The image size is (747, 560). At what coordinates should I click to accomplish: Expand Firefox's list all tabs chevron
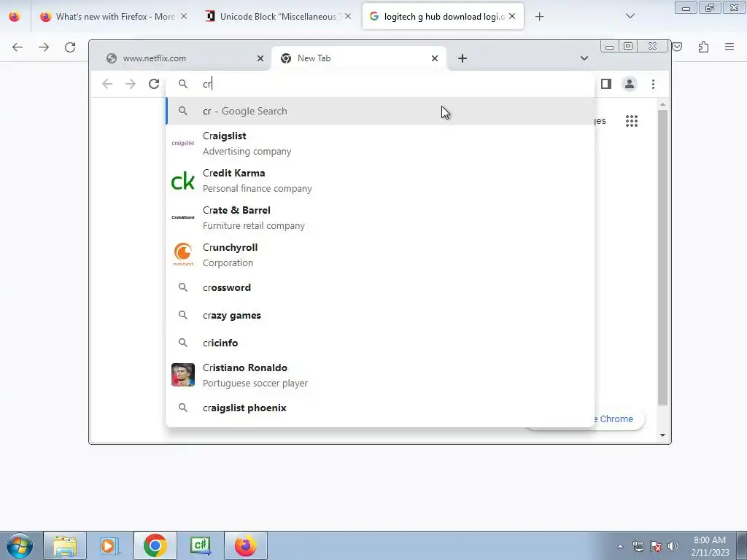(x=630, y=16)
